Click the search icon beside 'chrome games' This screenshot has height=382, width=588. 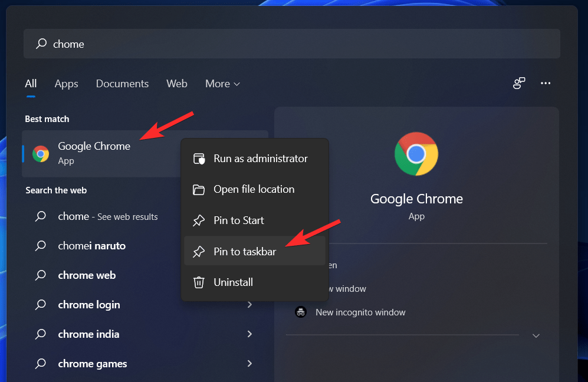coord(41,363)
